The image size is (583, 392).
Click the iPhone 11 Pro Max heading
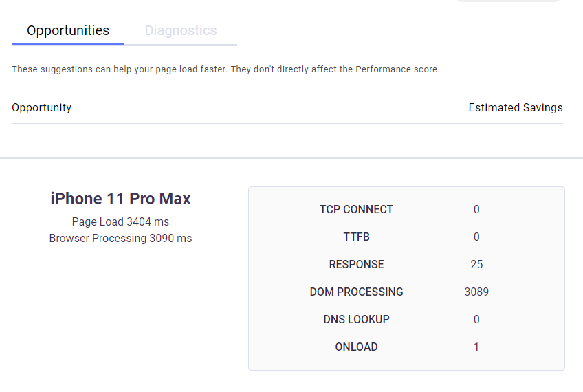121,199
